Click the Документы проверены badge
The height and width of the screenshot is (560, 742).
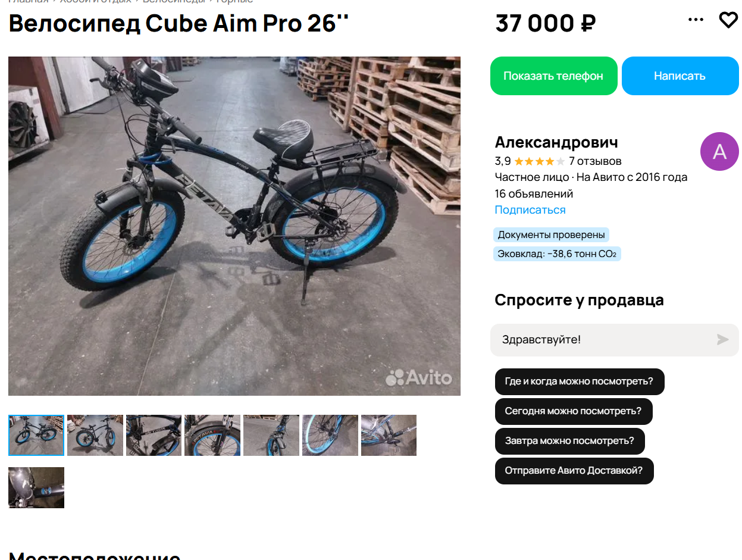(x=551, y=234)
